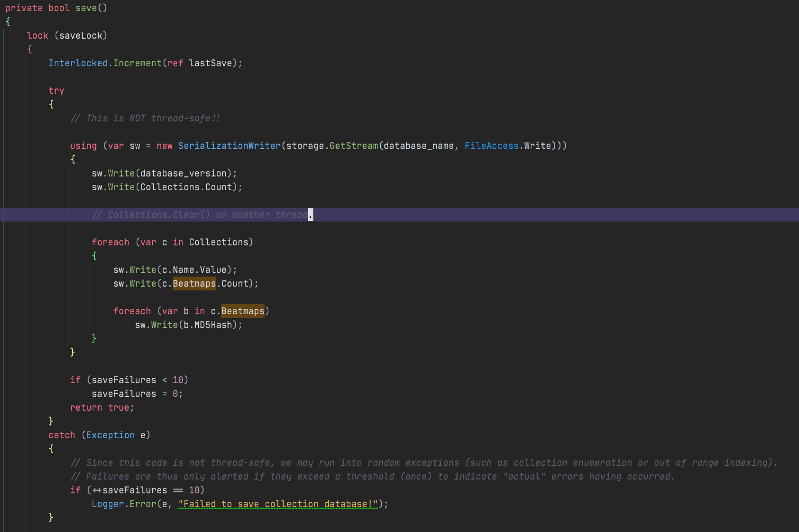Click highlighted 'Beatmaps' before '.Count'
This screenshot has height=532, width=799.
[194, 283]
